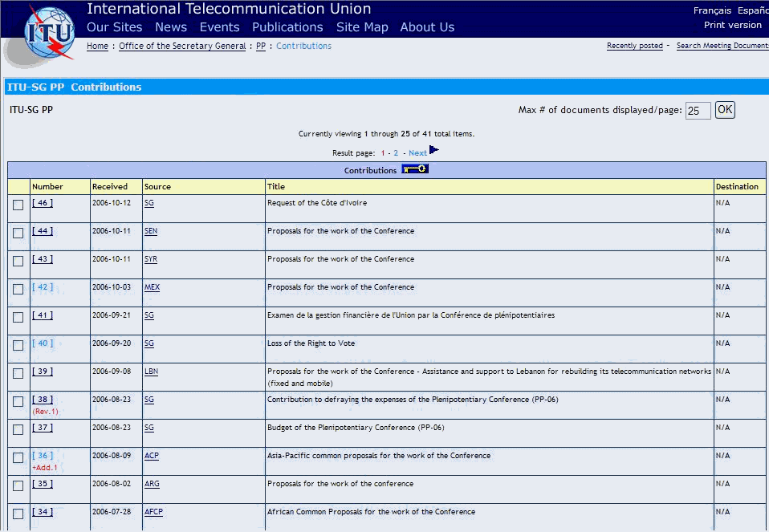Click the ARG source link

tap(152, 484)
